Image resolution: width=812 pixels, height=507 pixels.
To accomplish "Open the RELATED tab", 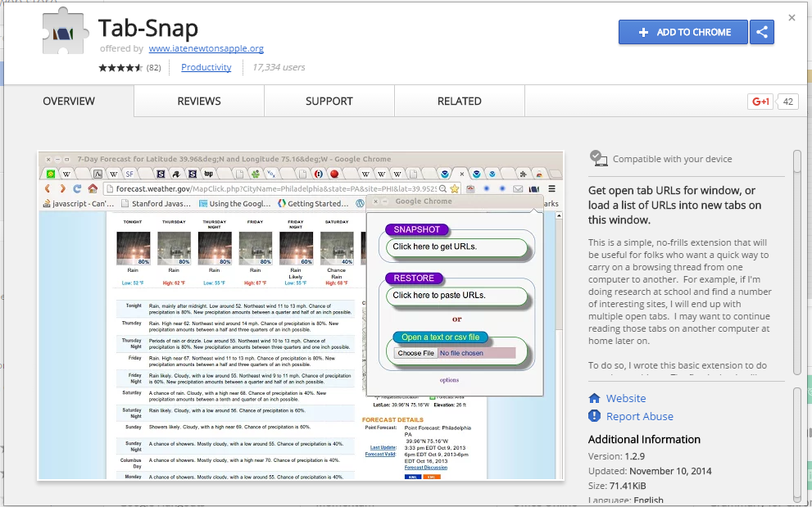I will click(459, 101).
